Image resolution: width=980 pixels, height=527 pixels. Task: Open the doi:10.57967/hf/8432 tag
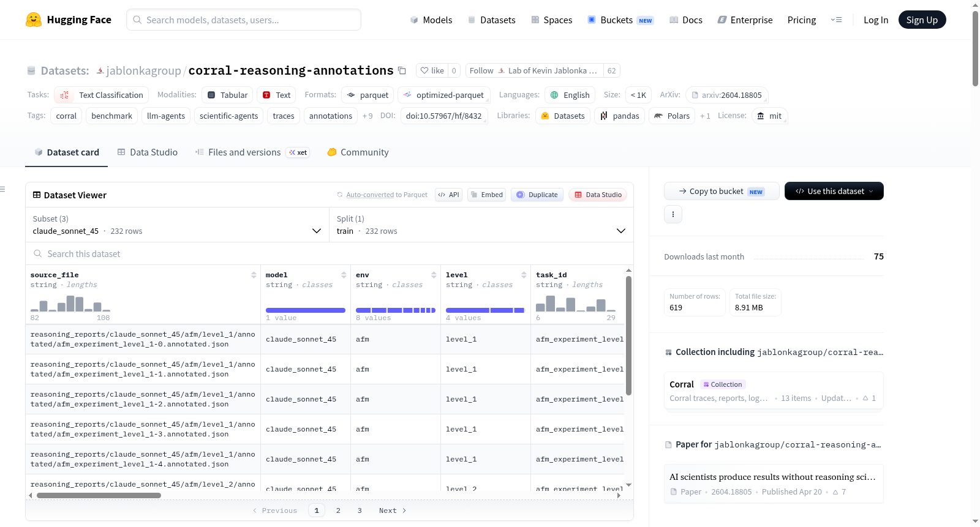(444, 116)
